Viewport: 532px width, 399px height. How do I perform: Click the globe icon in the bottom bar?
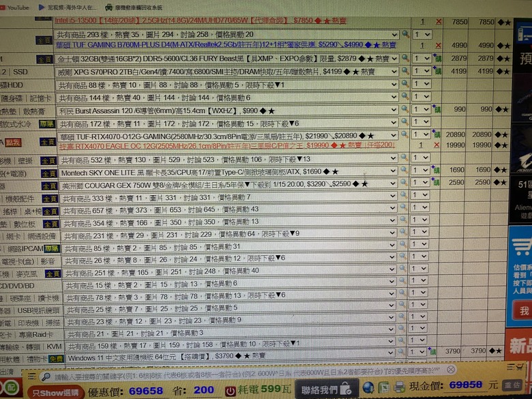[368, 387]
